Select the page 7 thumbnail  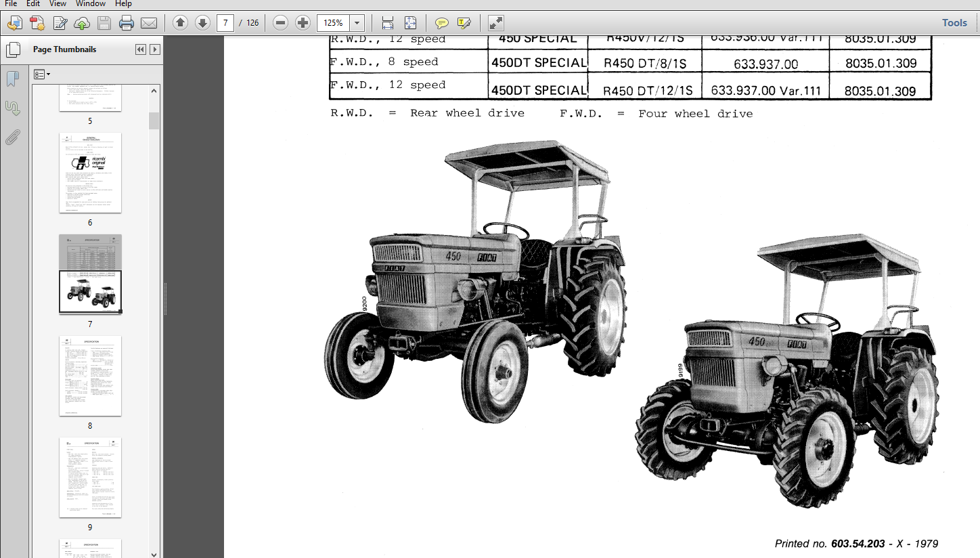(90, 274)
